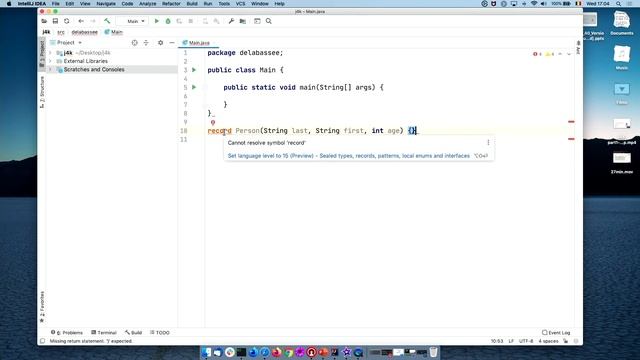Screen dimensions: 640x360
Task: Select the delabassee breadcrumb
Action: pos(84,32)
